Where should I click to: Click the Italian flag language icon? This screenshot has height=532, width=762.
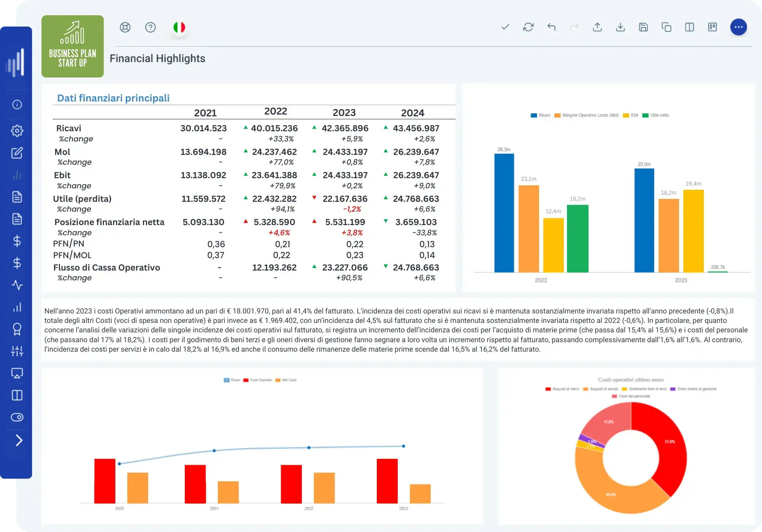179,27
